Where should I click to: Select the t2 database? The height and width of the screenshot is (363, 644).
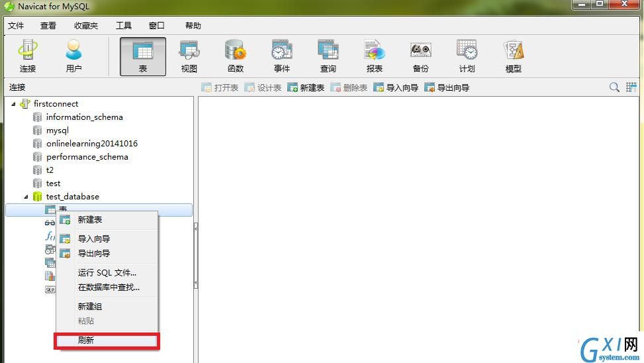click(x=50, y=170)
